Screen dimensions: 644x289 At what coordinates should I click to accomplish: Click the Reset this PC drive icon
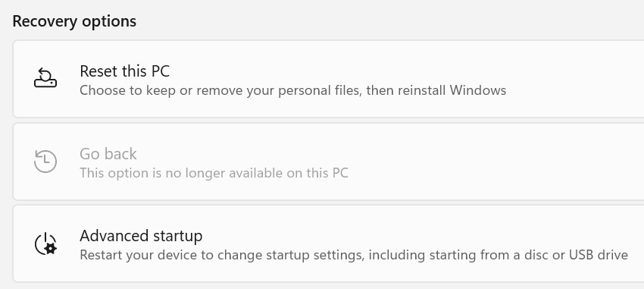click(x=45, y=79)
